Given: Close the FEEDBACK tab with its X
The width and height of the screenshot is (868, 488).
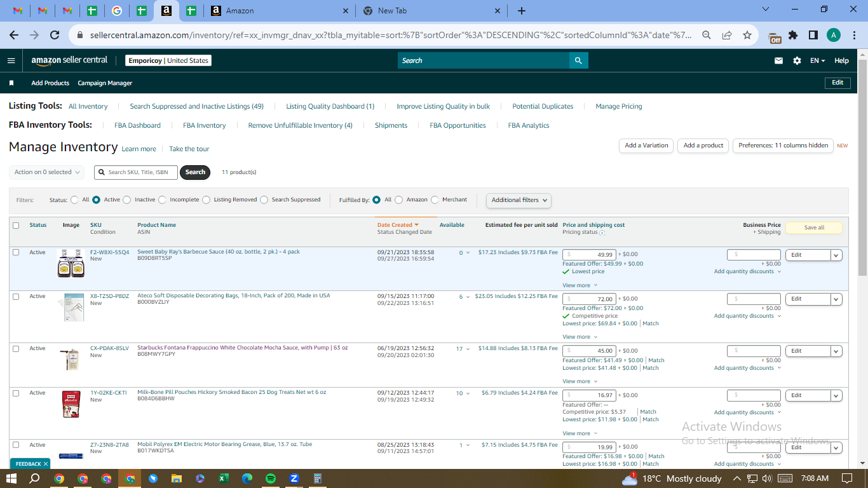Looking at the screenshot, I should pos(46,464).
